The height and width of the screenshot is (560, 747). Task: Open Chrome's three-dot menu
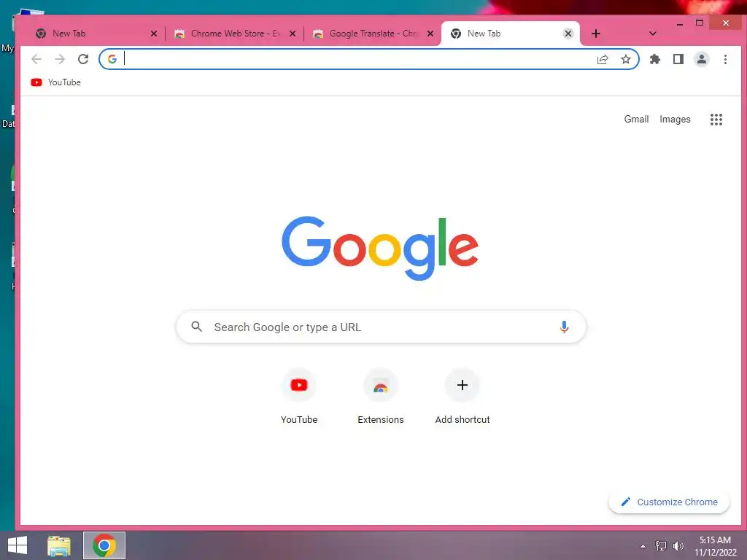coord(725,59)
